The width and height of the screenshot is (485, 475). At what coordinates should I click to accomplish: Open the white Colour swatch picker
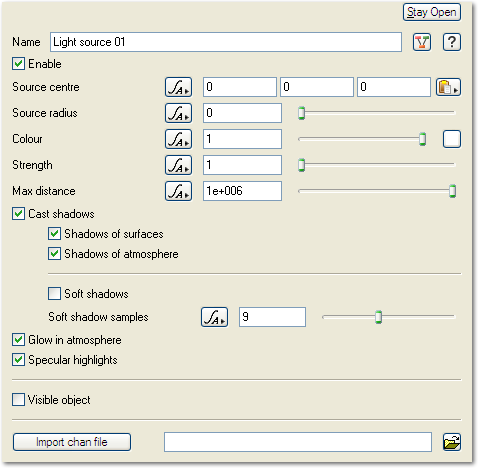point(452,139)
